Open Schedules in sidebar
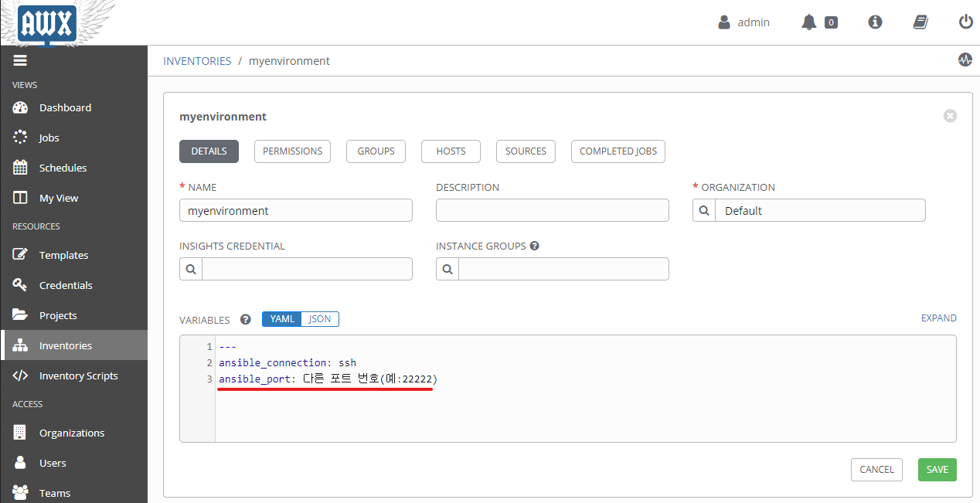The width and height of the screenshot is (980, 503). pos(73,168)
